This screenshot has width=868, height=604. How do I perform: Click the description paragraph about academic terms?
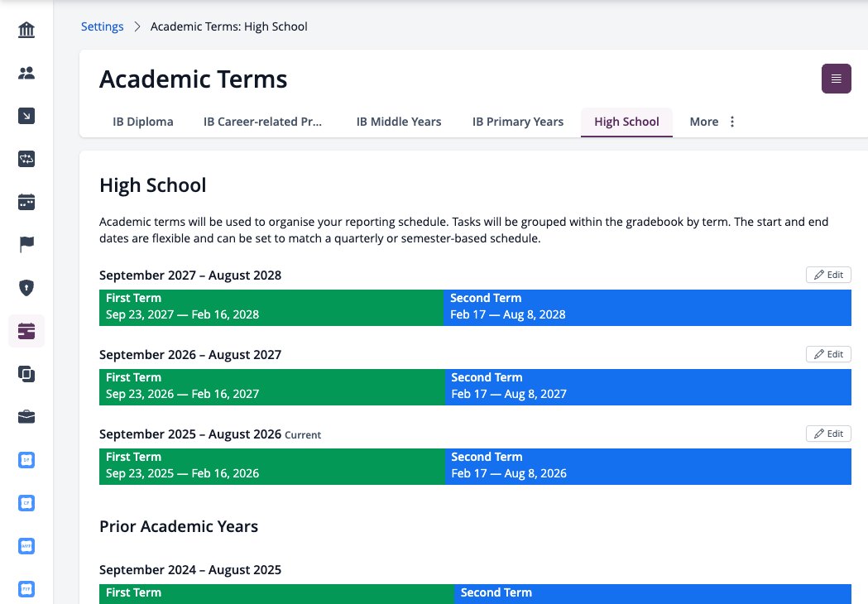click(x=464, y=230)
